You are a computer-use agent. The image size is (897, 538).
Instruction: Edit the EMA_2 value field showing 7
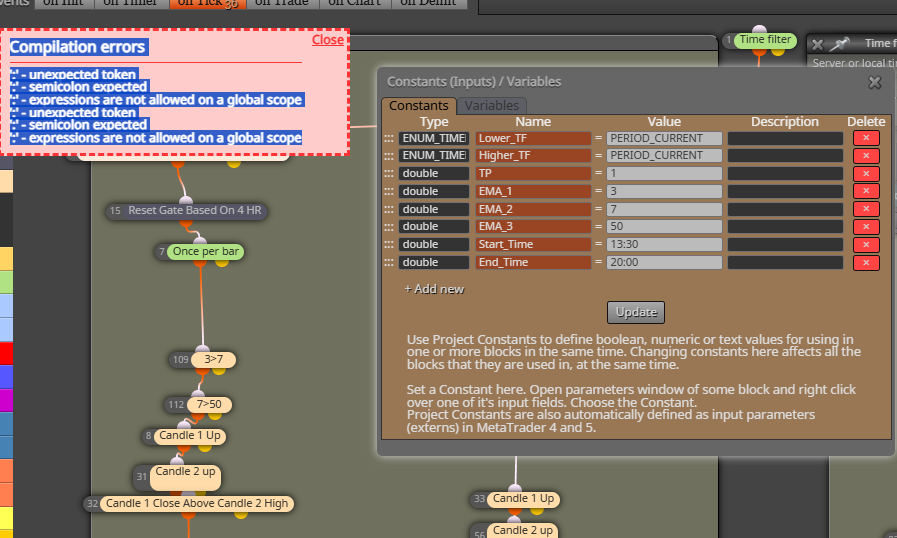[664, 209]
